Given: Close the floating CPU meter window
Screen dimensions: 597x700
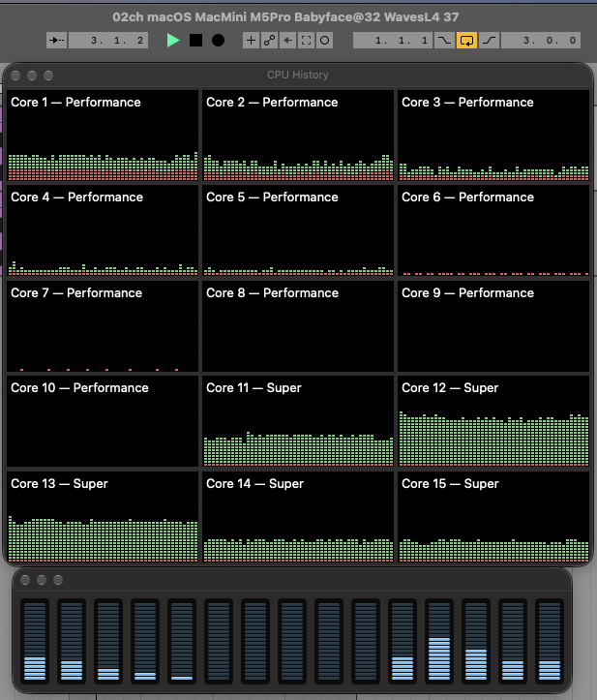Looking at the screenshot, I should 25,580.
